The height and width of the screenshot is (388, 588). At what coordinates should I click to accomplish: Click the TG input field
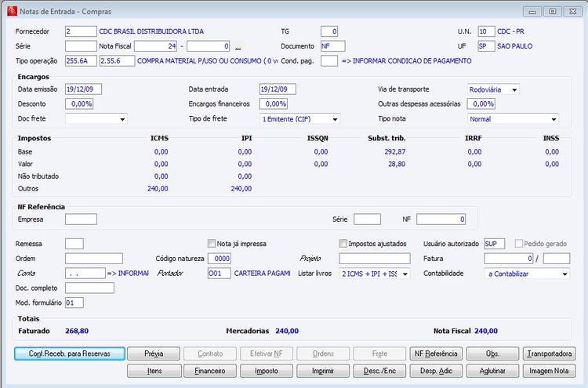[329, 31]
